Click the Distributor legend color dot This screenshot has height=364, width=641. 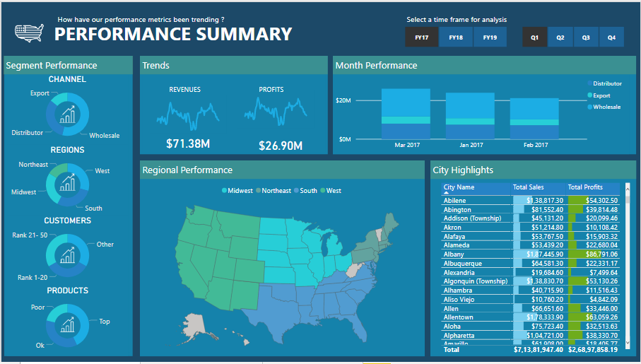(x=589, y=83)
